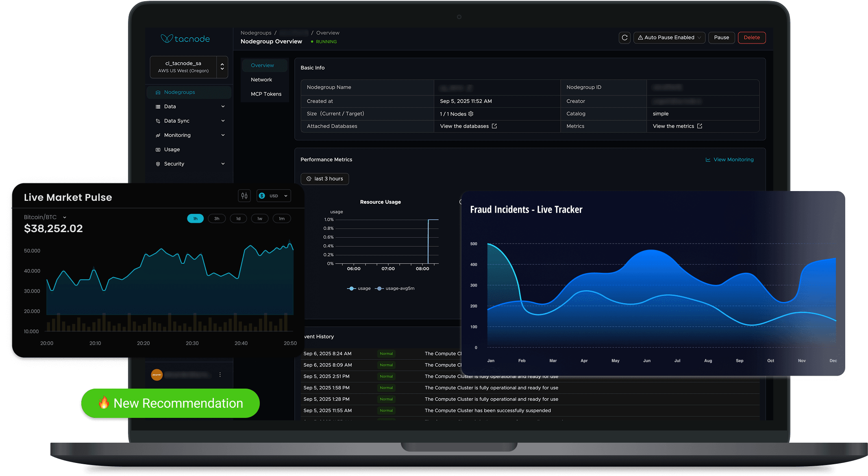Open the Auto Pause Enabled dropdown

click(669, 37)
